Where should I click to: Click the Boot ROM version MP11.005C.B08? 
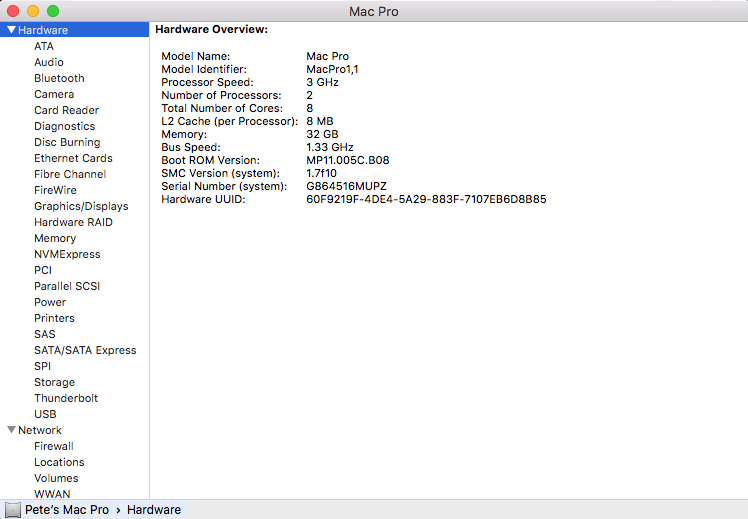(348, 160)
